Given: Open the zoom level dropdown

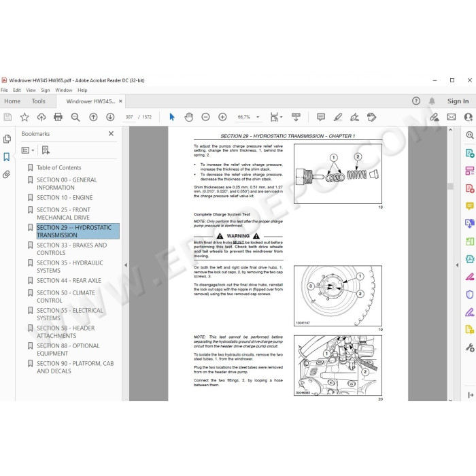Looking at the screenshot, I should pyautogui.click(x=258, y=117).
